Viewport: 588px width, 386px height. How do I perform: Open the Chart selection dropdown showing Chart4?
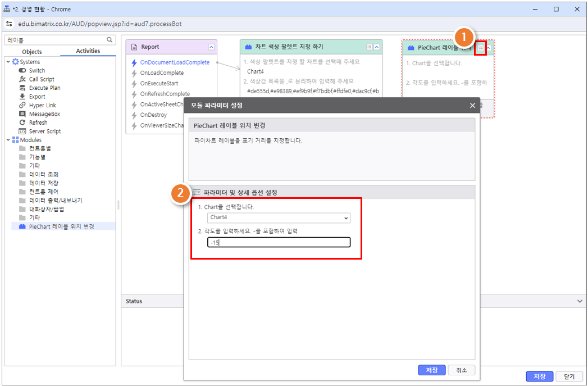pos(279,217)
